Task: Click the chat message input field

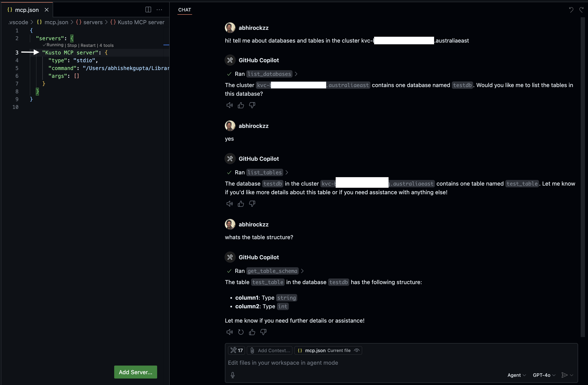Action: coord(346,363)
